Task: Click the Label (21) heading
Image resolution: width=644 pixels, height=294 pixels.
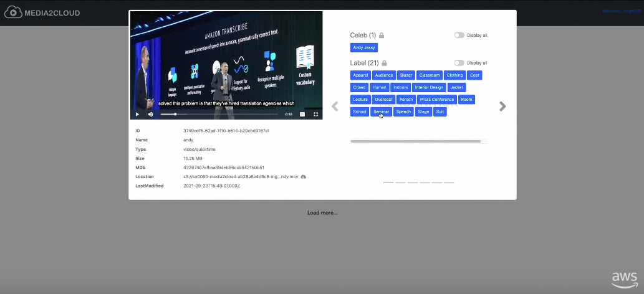Action: pos(364,63)
